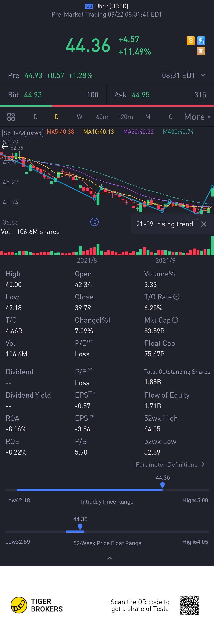Open the Parameter Definitions link
This screenshot has height=644, width=214.
pos(170,464)
